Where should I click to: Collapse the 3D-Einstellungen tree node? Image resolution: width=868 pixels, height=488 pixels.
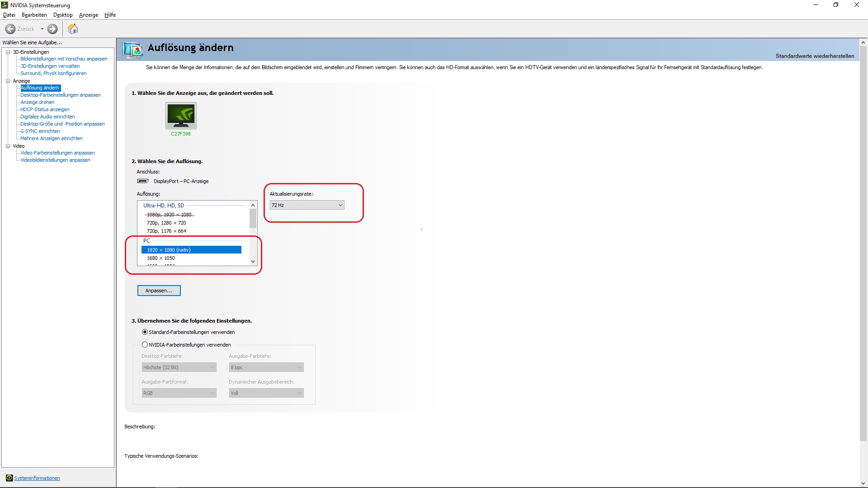8,52
